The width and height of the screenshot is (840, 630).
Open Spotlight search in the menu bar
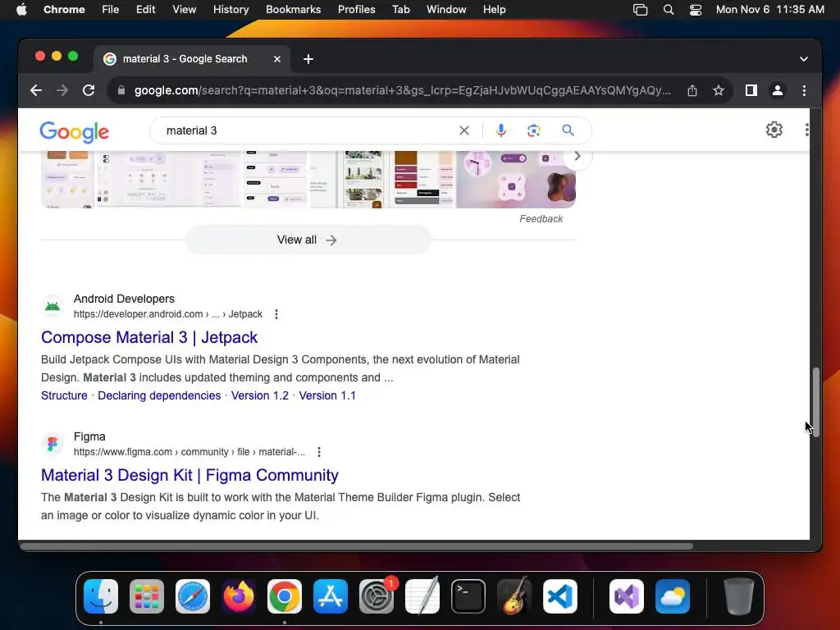point(668,10)
